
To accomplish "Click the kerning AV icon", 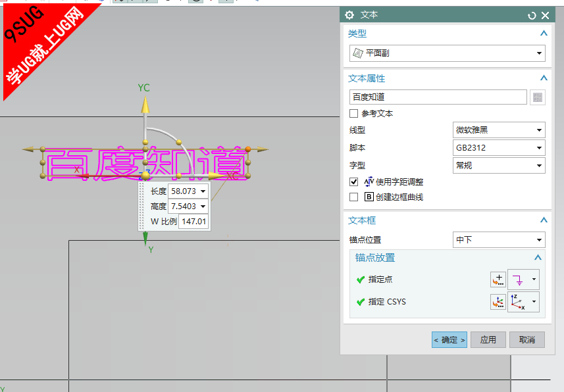I will click(x=369, y=182).
